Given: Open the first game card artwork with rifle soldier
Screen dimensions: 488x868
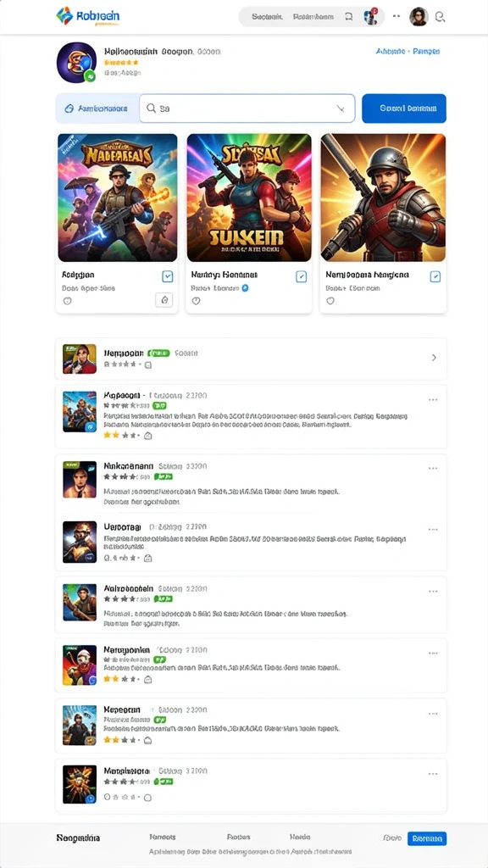Looking at the screenshot, I should 117,198.
